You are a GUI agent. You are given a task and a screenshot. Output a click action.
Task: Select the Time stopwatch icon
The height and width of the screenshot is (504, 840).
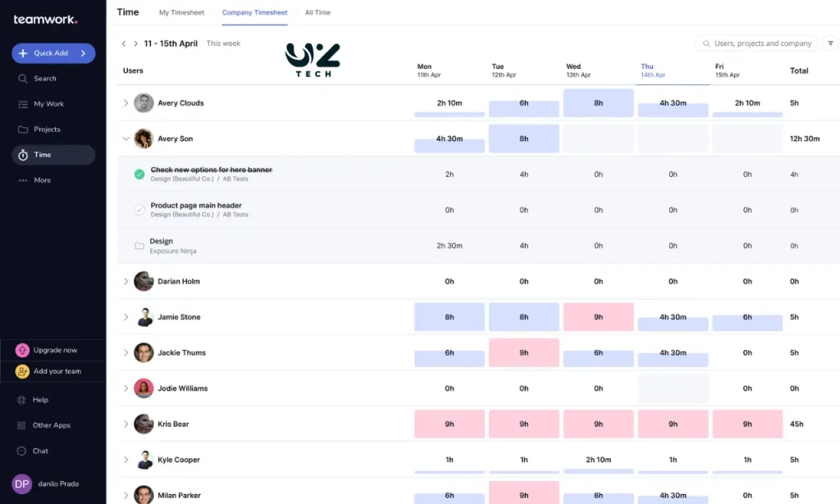[23, 155]
